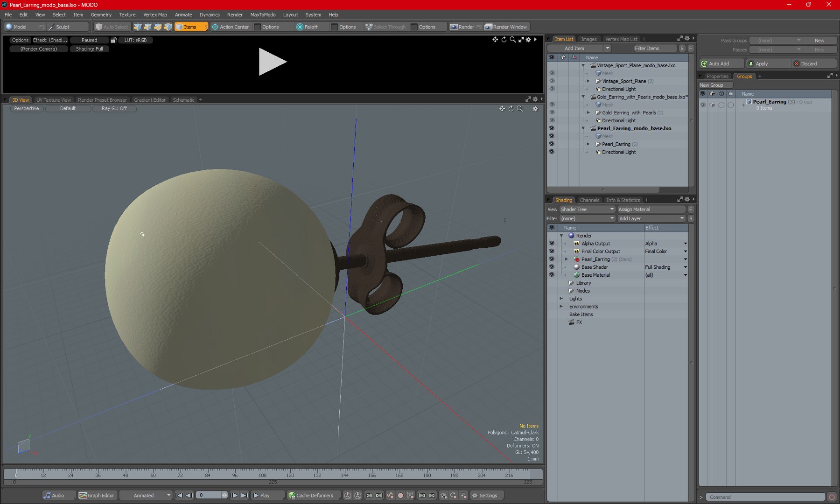
Task: Click the Perspective view button
Action: 27,109
